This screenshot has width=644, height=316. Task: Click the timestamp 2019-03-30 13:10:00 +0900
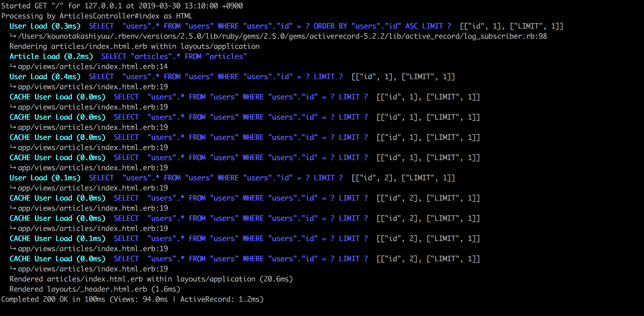point(190,6)
